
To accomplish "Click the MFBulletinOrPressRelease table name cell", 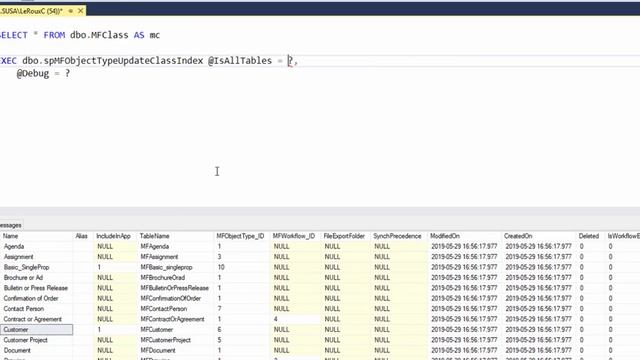I will 174,288.
